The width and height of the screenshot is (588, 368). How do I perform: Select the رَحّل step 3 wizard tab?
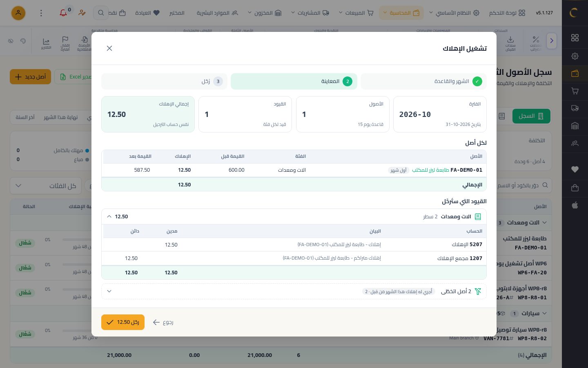point(164,81)
